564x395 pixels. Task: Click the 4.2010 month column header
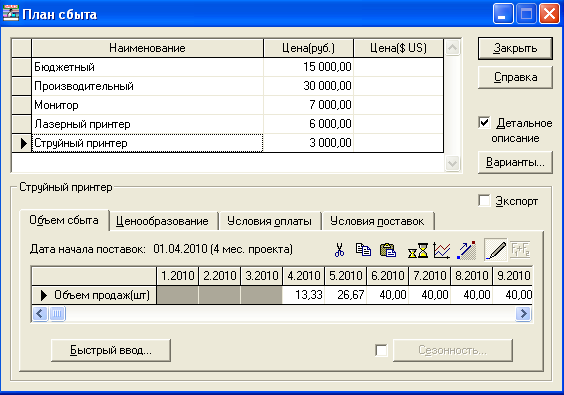304,276
